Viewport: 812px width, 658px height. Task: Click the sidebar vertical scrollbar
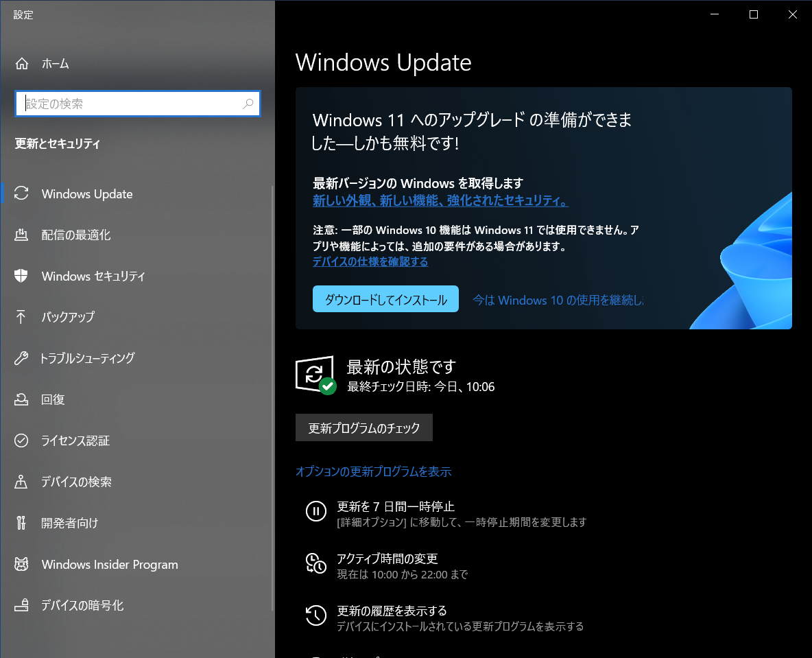272,399
